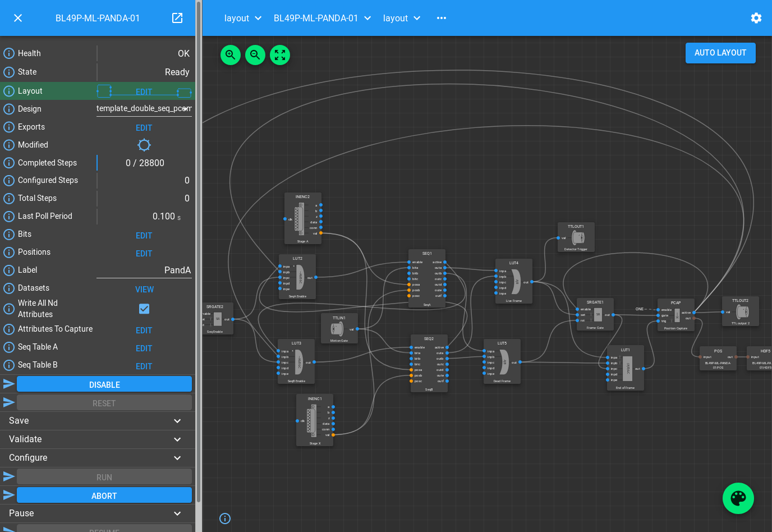Click the three-dots more options icon

pyautogui.click(x=442, y=18)
